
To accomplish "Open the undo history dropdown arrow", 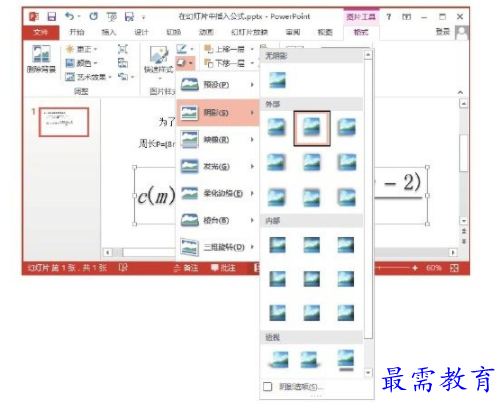I will click(x=79, y=16).
